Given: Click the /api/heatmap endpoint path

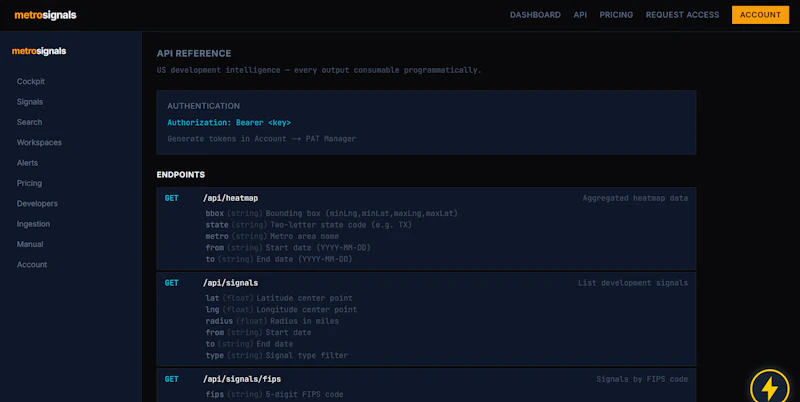Looking at the screenshot, I should tap(231, 198).
